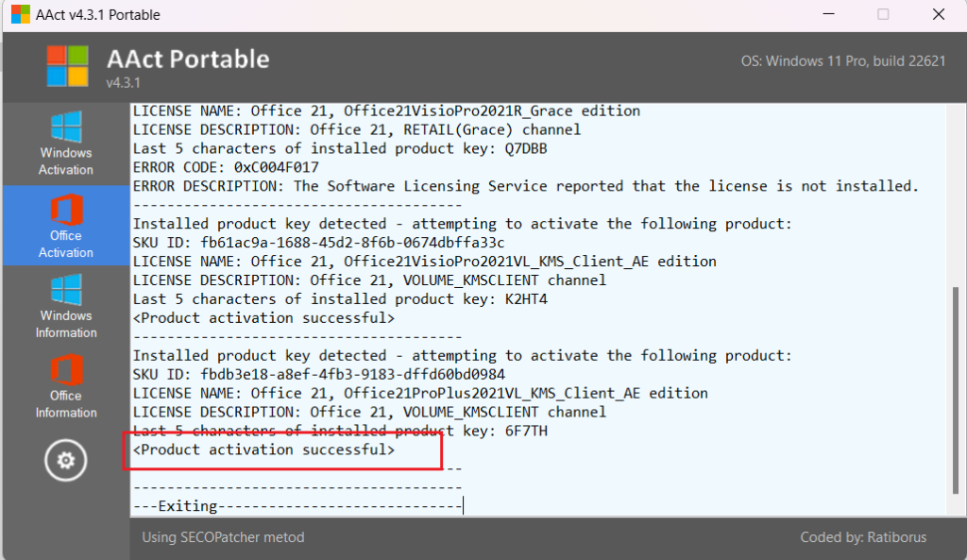Screen dimensions: 967x560
Task: Click the 'Product activation successful' line after 6F7TH
Action: tap(264, 450)
